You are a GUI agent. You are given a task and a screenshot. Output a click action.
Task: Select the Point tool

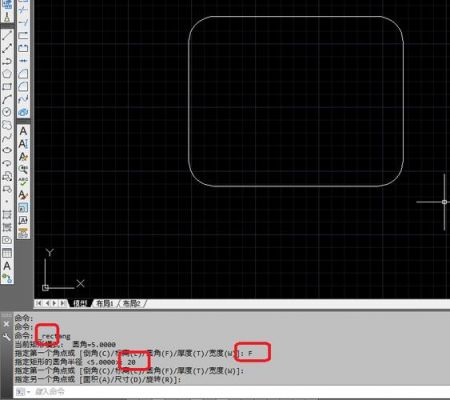coord(7,202)
